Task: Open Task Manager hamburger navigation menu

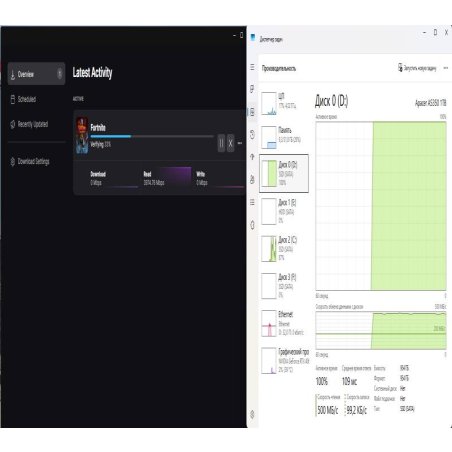Action: point(252,67)
